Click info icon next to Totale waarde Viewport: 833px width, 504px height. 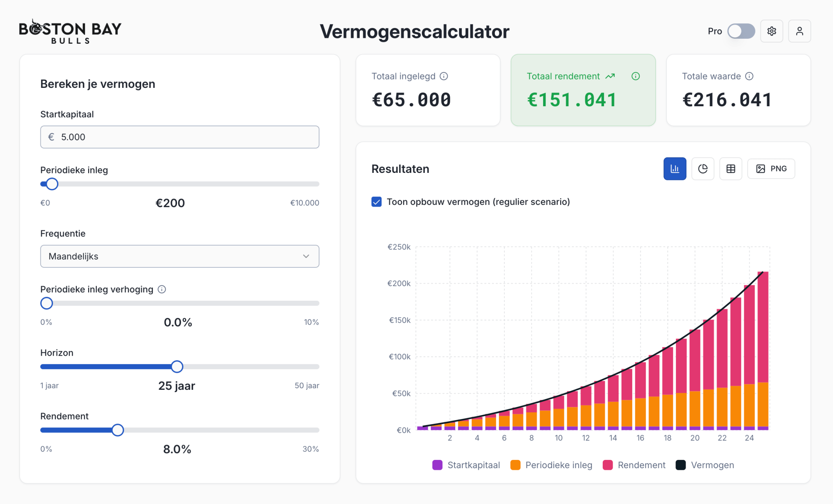[x=749, y=76]
